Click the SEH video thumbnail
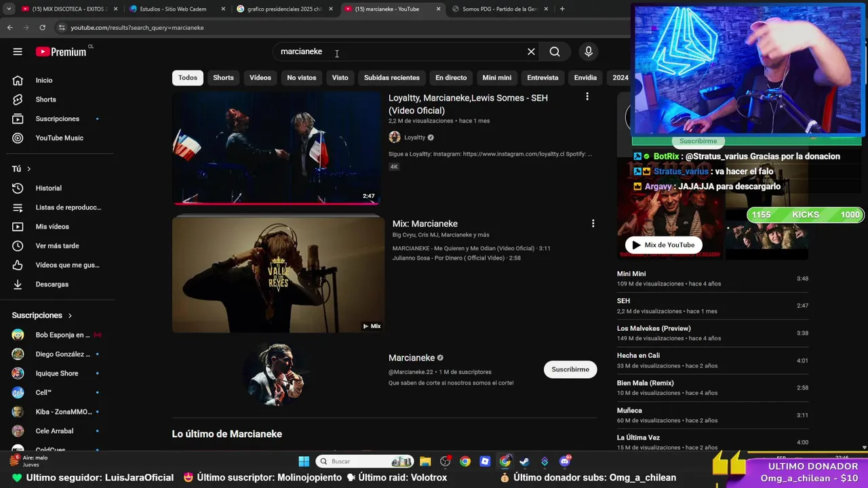868x488 pixels. point(277,148)
